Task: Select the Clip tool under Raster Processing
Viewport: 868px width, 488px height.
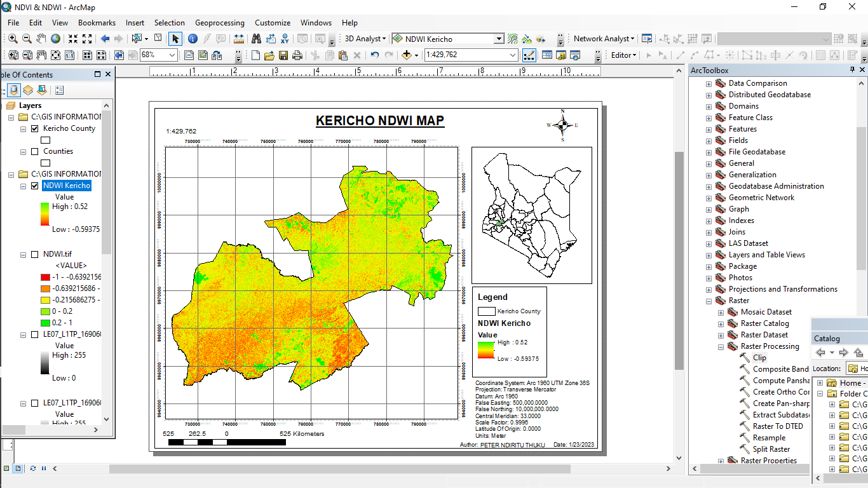Action: [761, 357]
